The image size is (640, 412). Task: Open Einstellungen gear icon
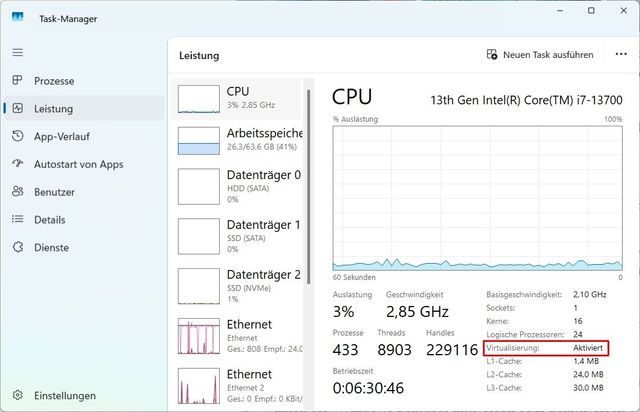17,395
